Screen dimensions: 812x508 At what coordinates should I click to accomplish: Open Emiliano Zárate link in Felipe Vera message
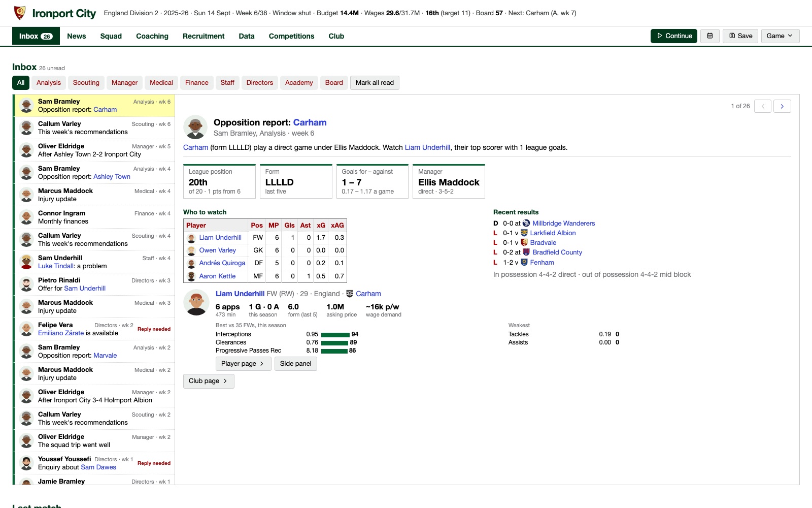[x=61, y=333]
